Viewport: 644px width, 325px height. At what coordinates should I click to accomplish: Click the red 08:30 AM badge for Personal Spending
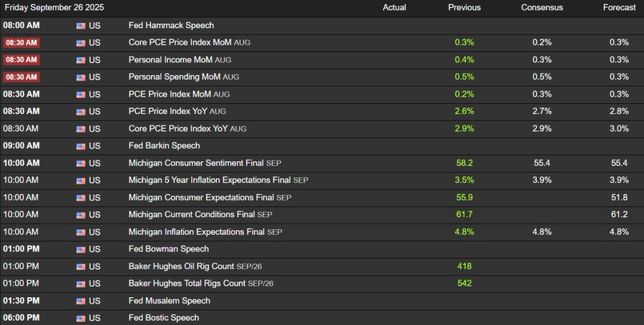click(x=21, y=77)
